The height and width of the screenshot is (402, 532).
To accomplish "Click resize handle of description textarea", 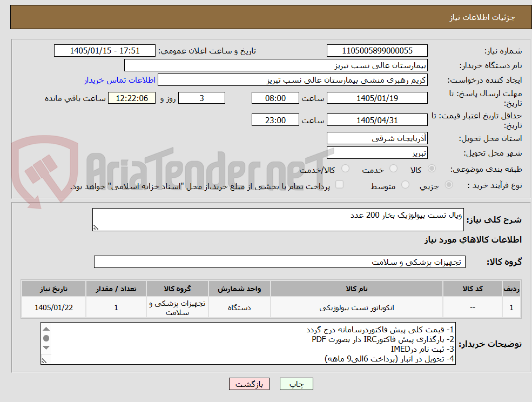I will [x=96, y=227].
